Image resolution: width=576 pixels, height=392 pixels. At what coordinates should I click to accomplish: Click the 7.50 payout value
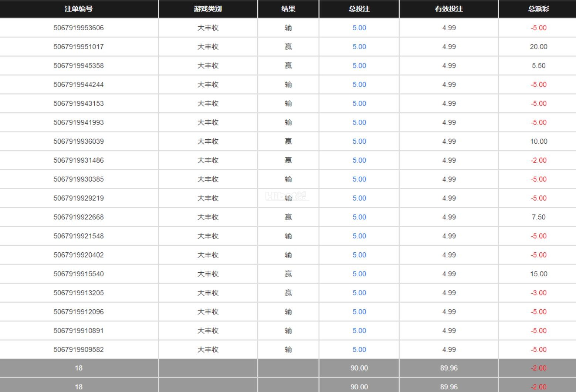click(538, 217)
